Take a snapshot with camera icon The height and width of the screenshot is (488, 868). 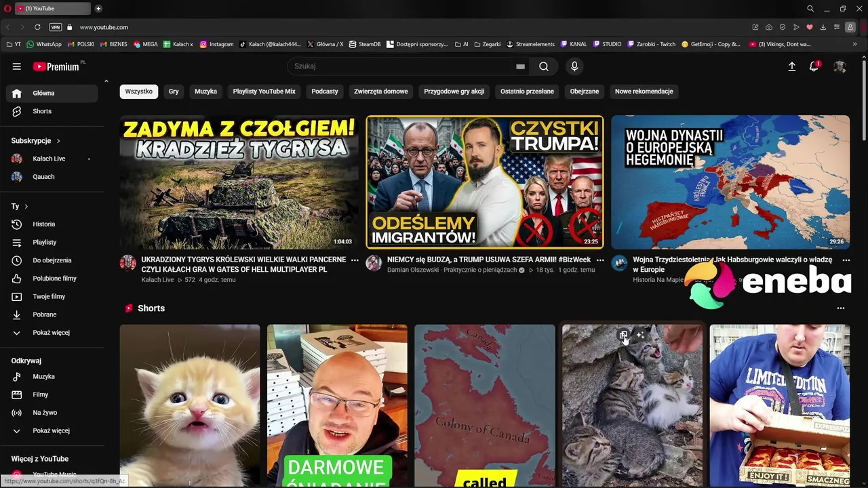(x=769, y=27)
